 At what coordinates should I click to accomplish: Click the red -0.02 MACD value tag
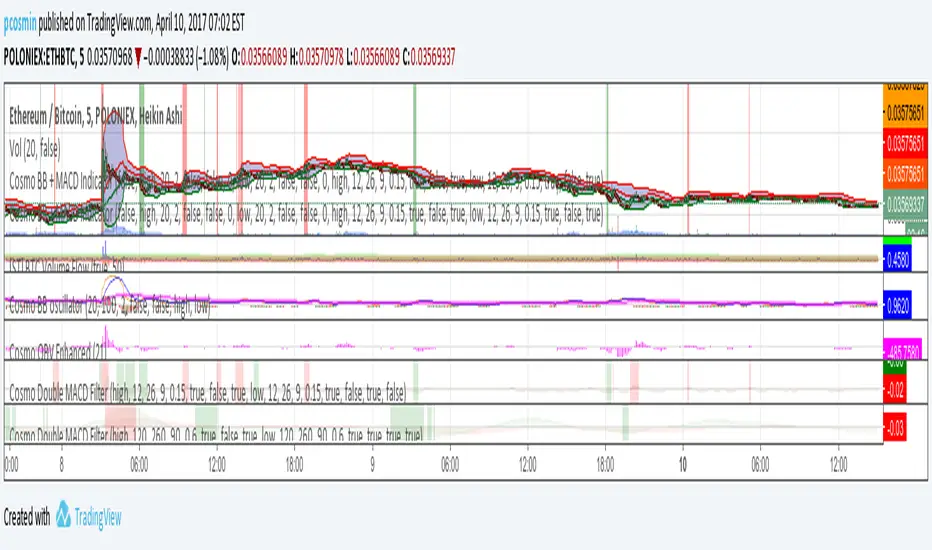895,390
